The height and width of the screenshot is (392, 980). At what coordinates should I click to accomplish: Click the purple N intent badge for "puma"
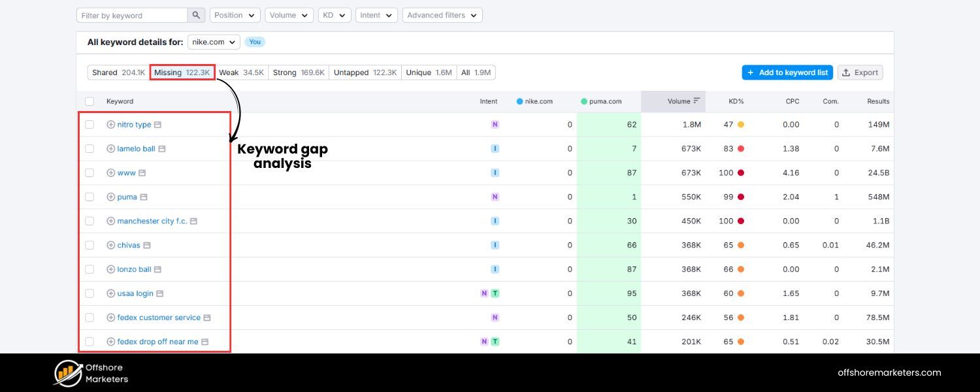(495, 197)
